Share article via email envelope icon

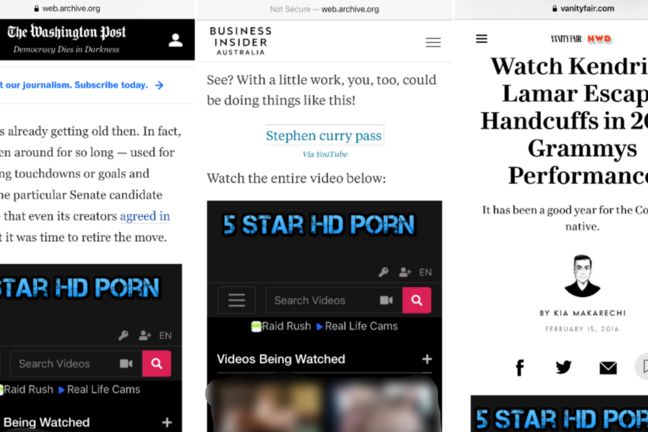click(x=607, y=367)
